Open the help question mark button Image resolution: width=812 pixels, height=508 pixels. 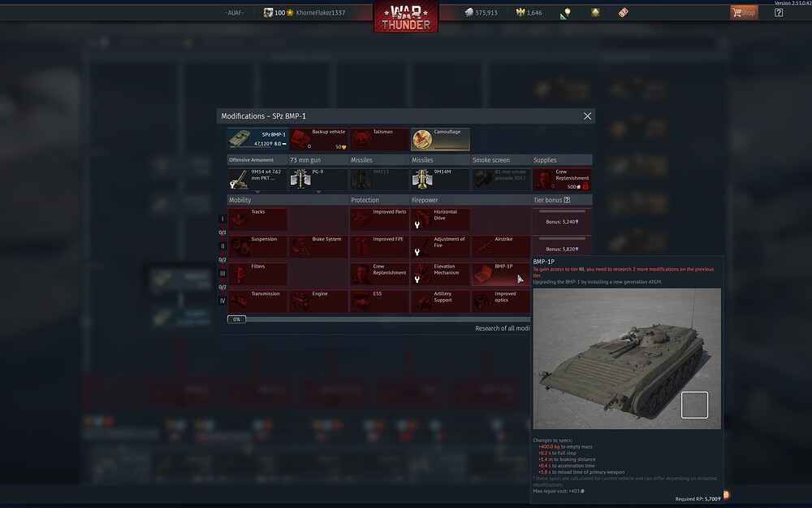779,12
